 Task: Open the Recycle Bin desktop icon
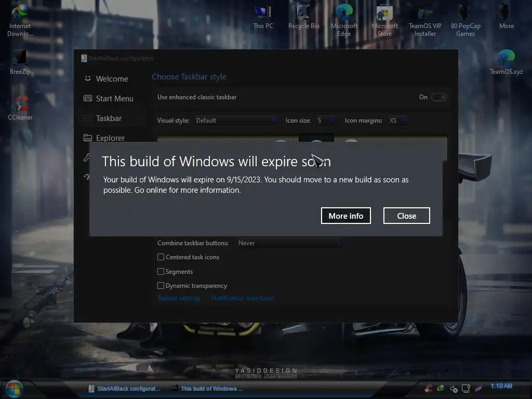click(303, 17)
